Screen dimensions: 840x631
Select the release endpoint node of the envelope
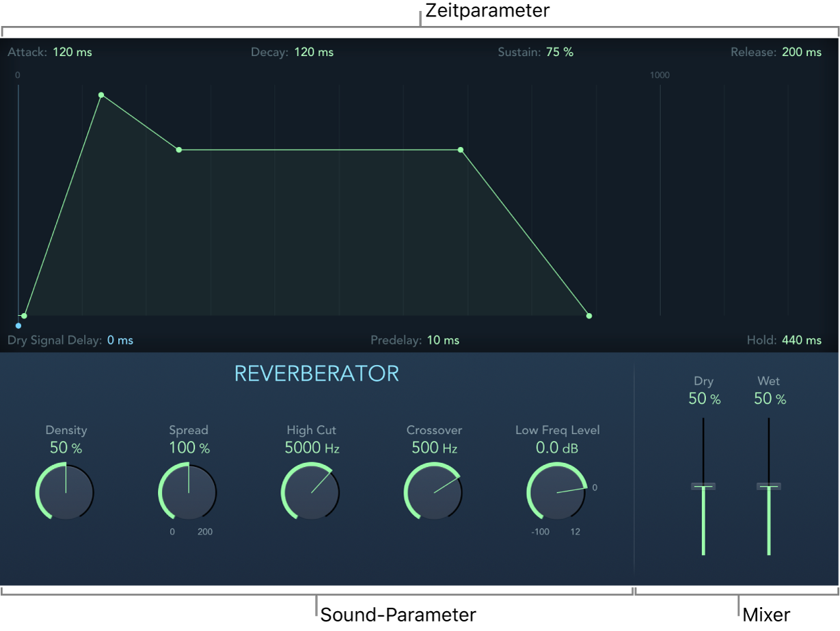[x=589, y=316]
